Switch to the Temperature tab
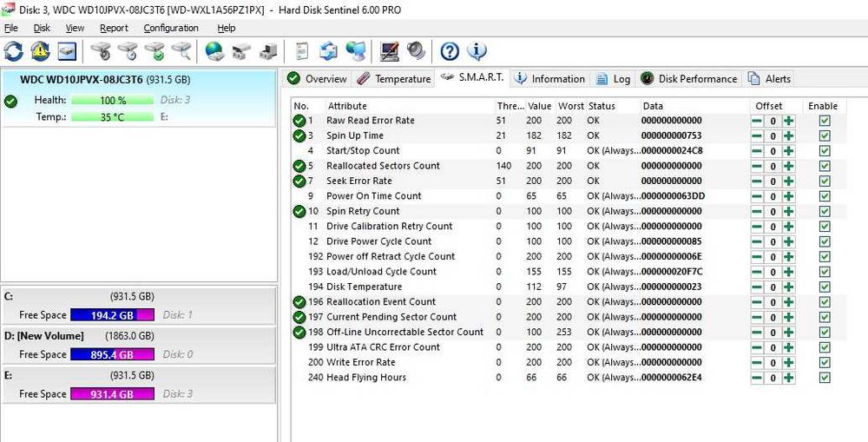Viewport: 868px width, 442px height. [x=394, y=79]
